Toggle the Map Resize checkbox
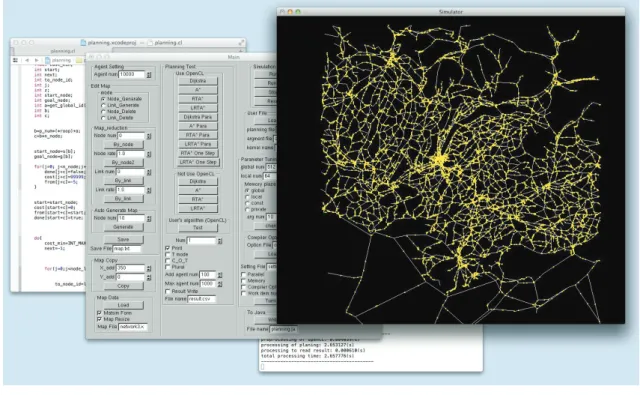640x395 pixels. [x=99, y=319]
